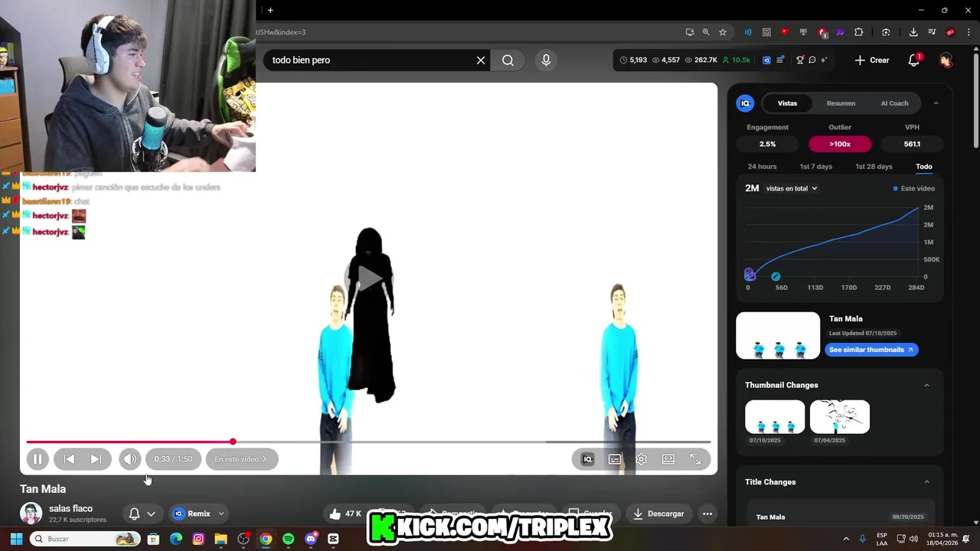Toggle subtitles in the player

pyautogui.click(x=615, y=459)
